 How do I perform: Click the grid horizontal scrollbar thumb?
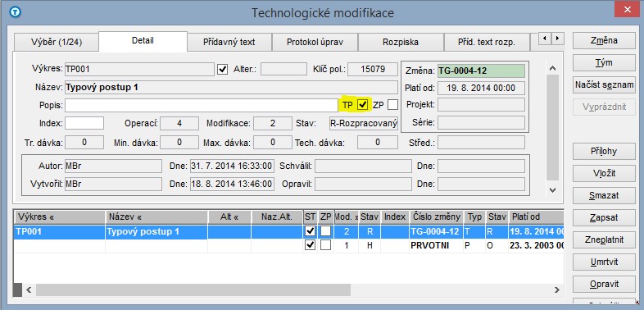(193, 289)
